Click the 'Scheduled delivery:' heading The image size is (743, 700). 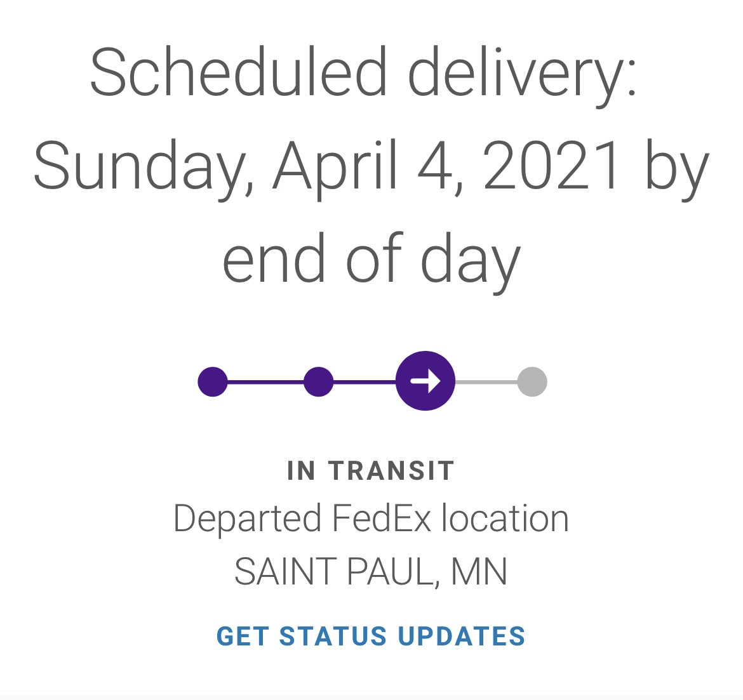[363, 73]
